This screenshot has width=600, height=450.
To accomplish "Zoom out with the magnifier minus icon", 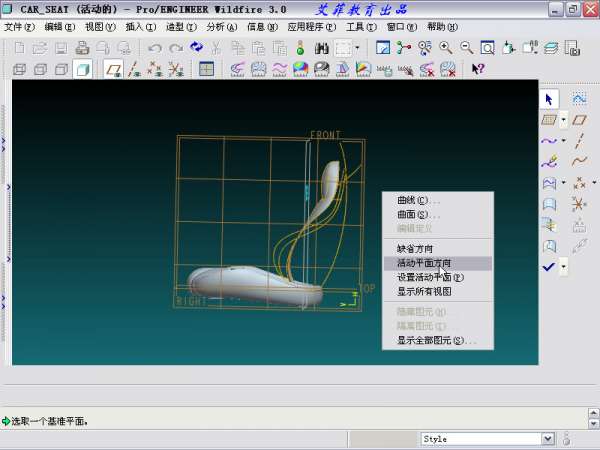I will pyautogui.click(x=466, y=48).
